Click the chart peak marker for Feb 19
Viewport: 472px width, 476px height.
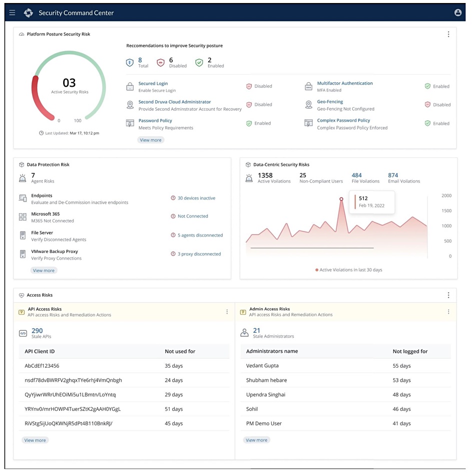(x=341, y=199)
